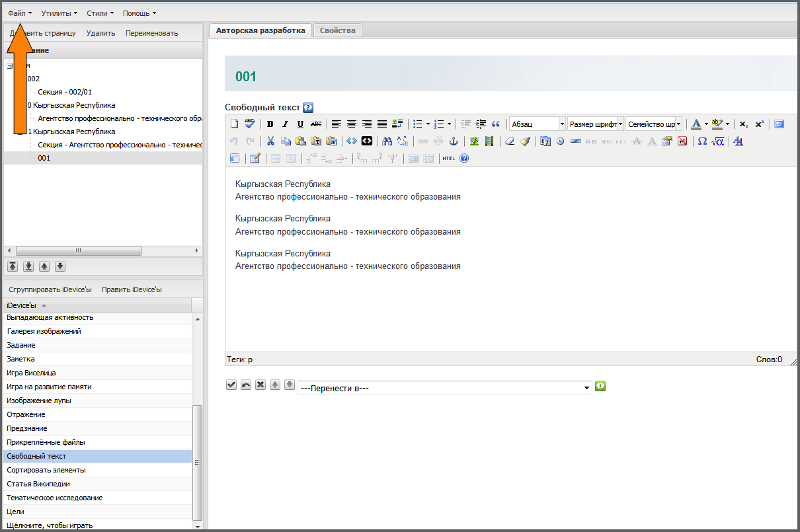The width and height of the screenshot is (800, 532).
Task: Toggle strikethrough formatting
Action: click(x=316, y=124)
